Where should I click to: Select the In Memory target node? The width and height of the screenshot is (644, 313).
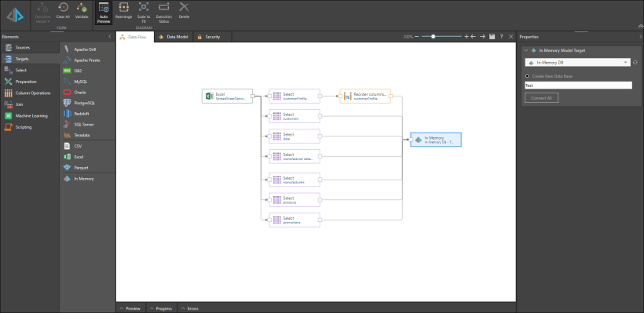coord(436,140)
